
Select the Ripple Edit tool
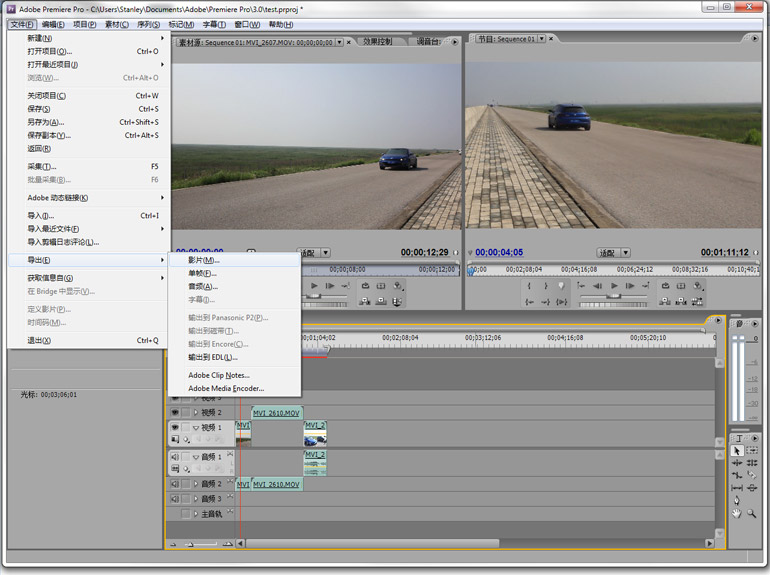click(x=737, y=463)
